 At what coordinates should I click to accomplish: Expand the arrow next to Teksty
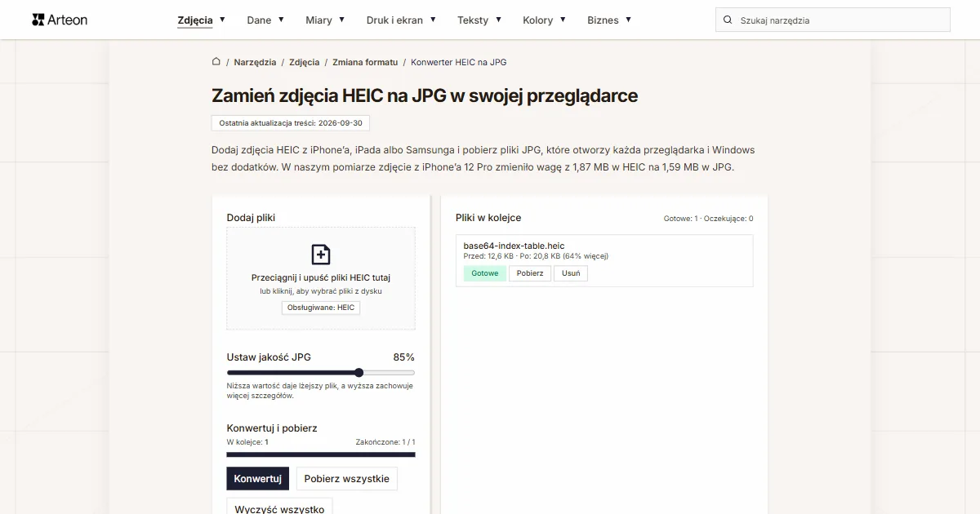(498, 20)
